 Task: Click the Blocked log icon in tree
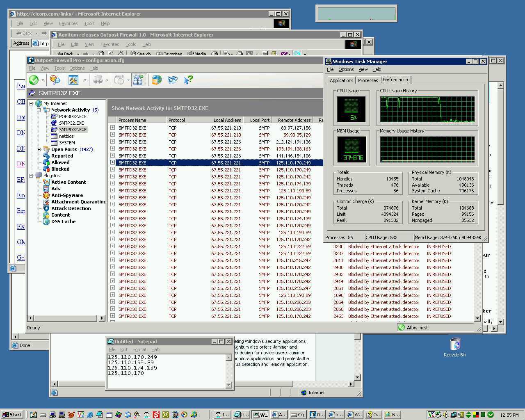point(46,169)
